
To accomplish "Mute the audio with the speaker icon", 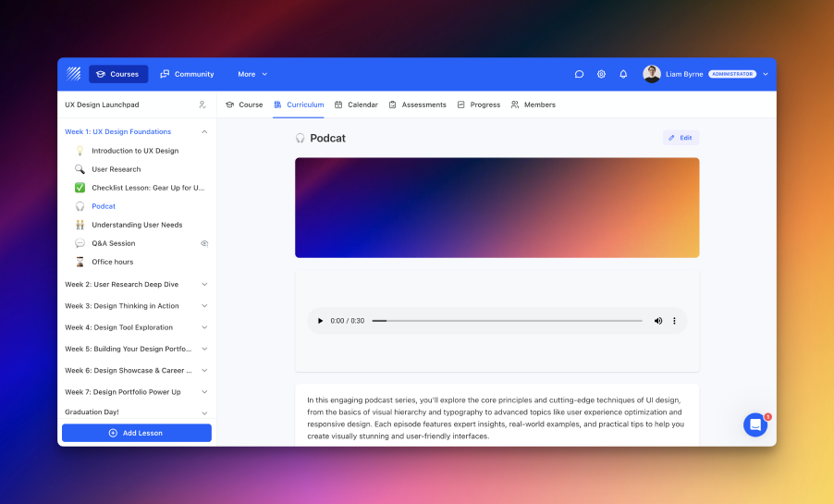I will coord(658,321).
